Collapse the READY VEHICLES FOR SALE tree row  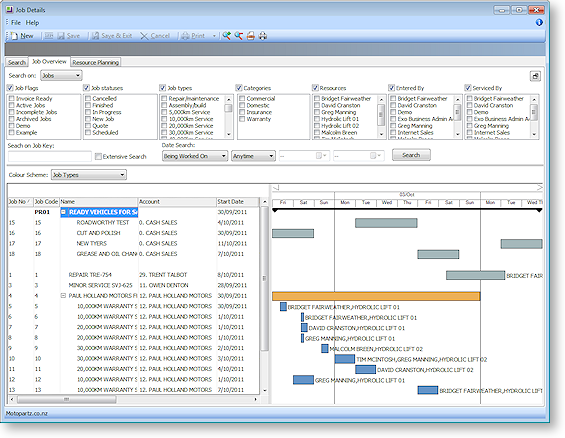tap(63, 212)
